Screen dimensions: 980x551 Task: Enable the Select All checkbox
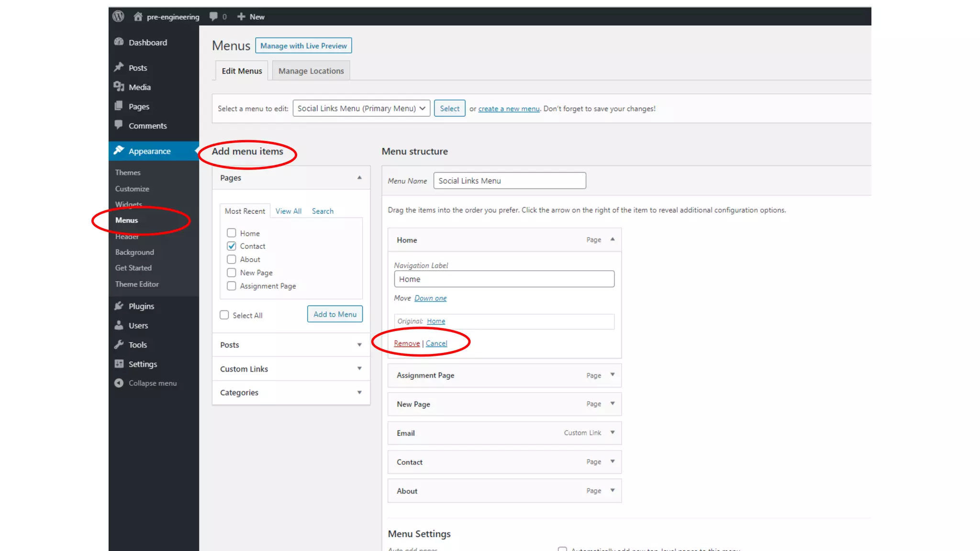(x=224, y=315)
